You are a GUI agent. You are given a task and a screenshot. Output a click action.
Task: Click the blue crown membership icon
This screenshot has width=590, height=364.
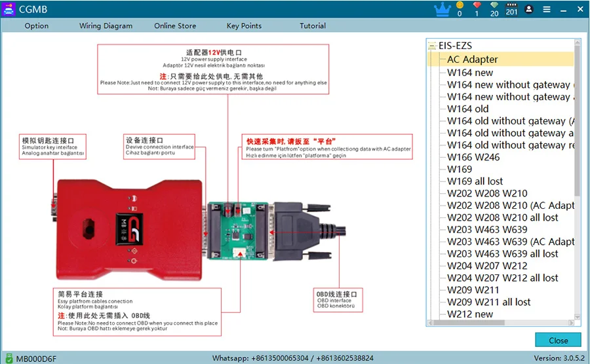click(x=442, y=9)
